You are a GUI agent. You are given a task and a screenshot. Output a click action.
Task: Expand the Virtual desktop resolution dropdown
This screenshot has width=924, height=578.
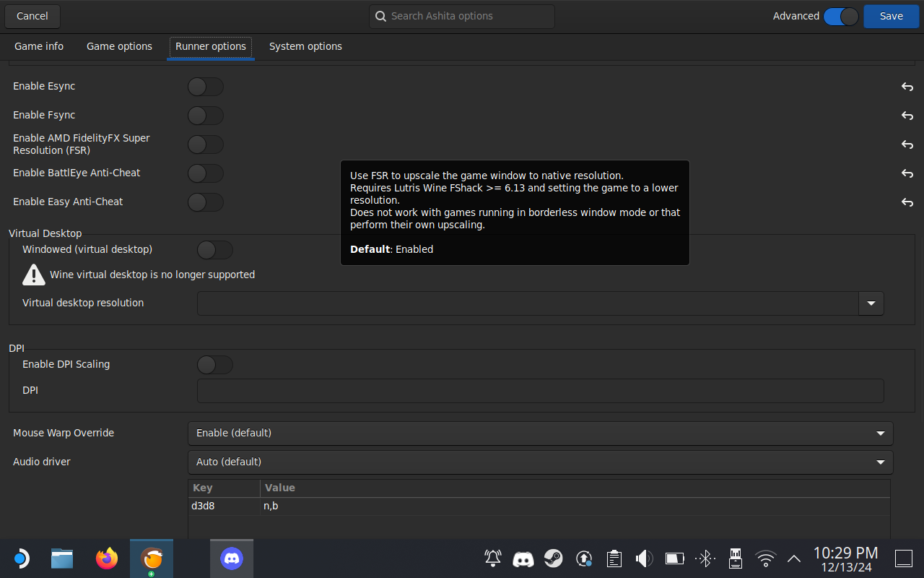pyautogui.click(x=871, y=303)
